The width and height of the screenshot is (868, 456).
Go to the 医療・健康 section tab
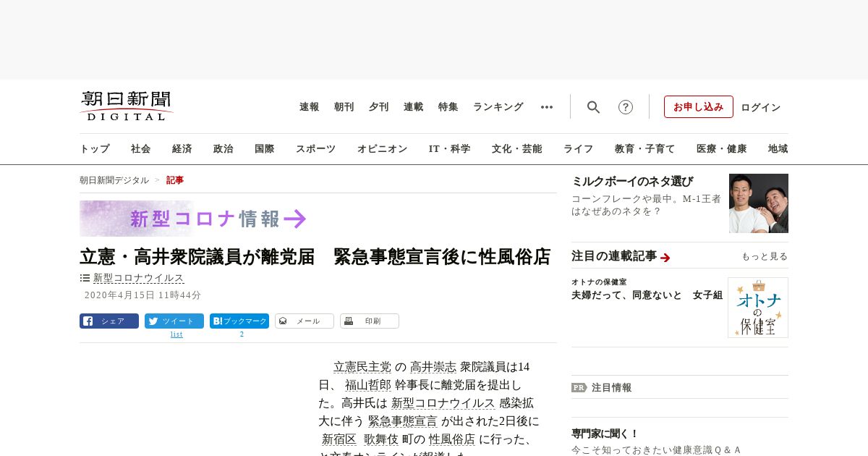(722, 149)
